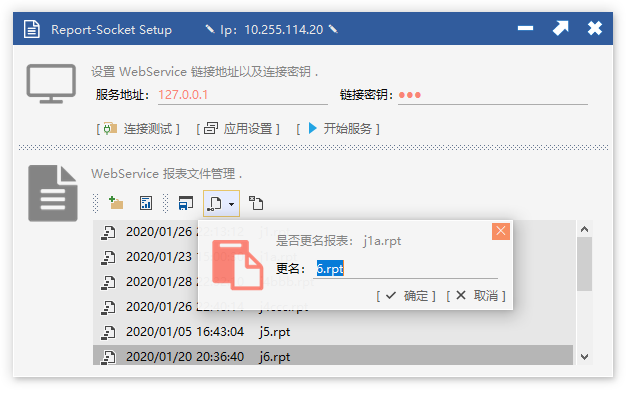Click the document icon in title bar

31,29
